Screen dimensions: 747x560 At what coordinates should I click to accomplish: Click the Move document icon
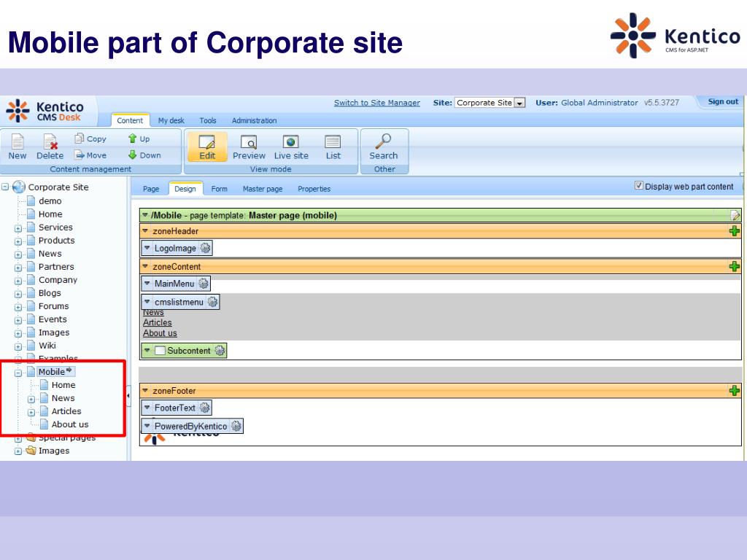(x=80, y=155)
